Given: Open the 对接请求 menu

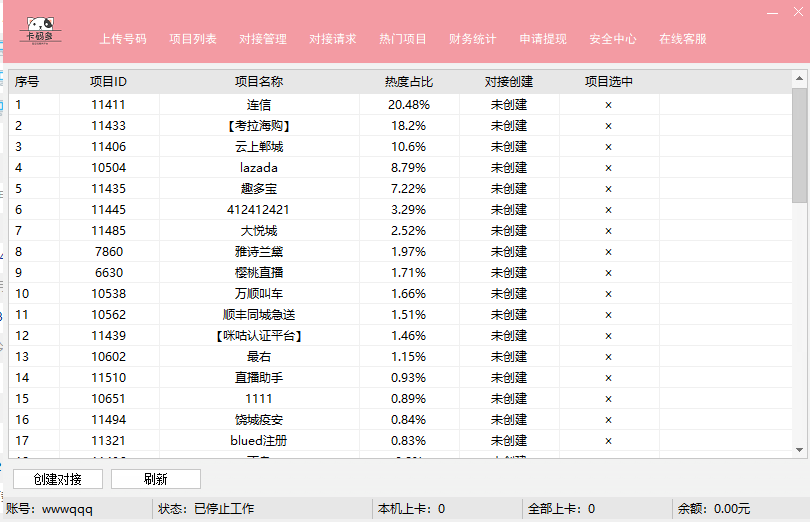Looking at the screenshot, I should pos(333,39).
